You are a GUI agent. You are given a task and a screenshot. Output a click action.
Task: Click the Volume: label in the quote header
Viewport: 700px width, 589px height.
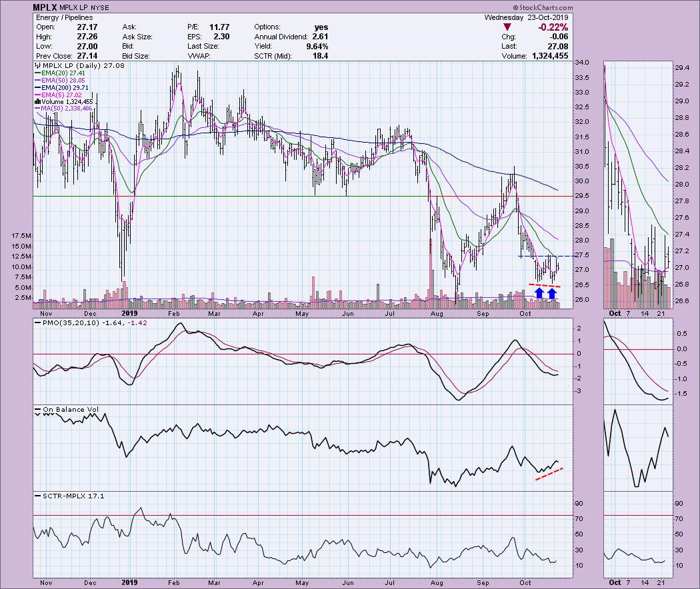514,56
